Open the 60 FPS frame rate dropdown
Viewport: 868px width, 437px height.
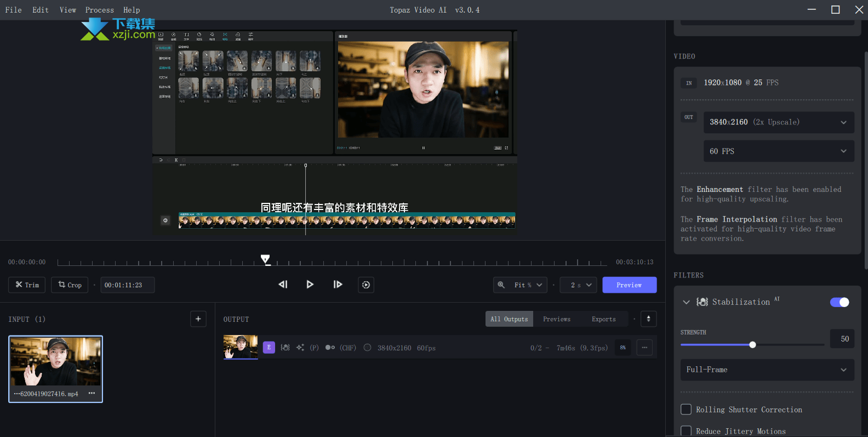779,151
